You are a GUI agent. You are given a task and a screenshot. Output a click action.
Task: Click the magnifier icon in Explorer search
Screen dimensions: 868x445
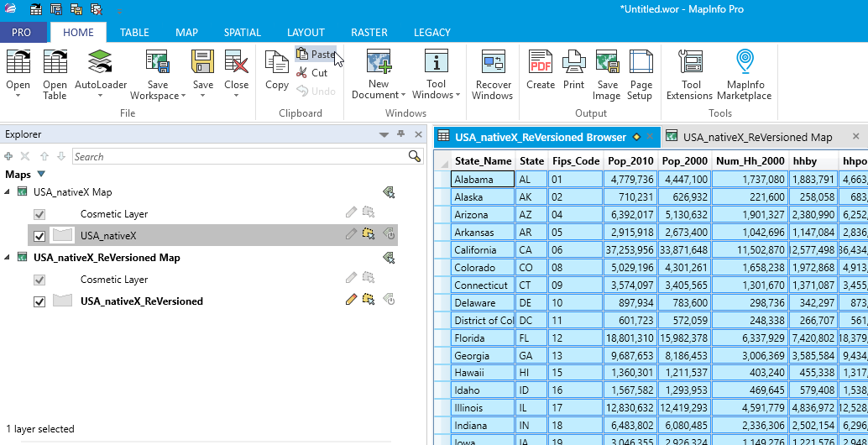point(414,156)
